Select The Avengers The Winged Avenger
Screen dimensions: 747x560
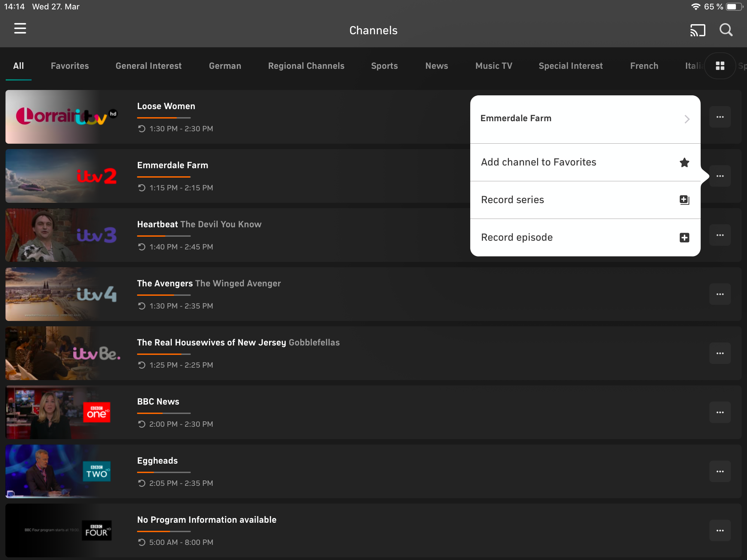click(209, 284)
